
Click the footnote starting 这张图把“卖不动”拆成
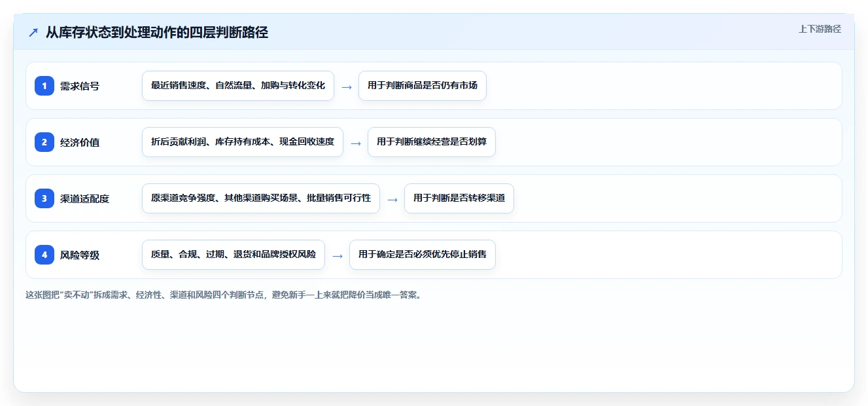click(x=224, y=295)
